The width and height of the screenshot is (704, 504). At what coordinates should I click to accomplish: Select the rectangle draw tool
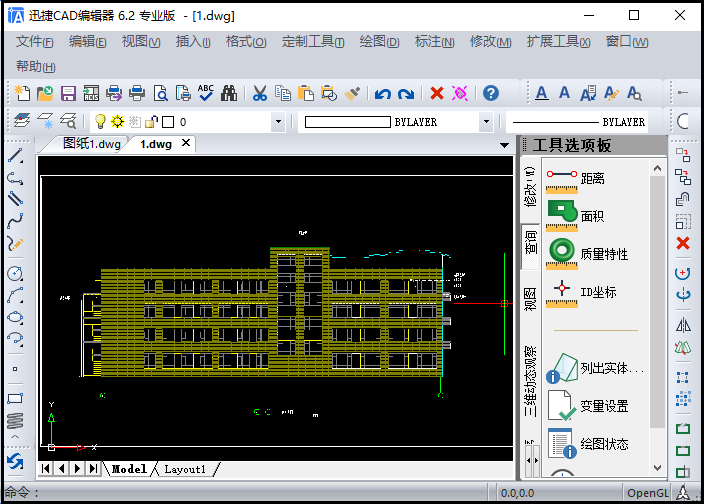(15, 399)
